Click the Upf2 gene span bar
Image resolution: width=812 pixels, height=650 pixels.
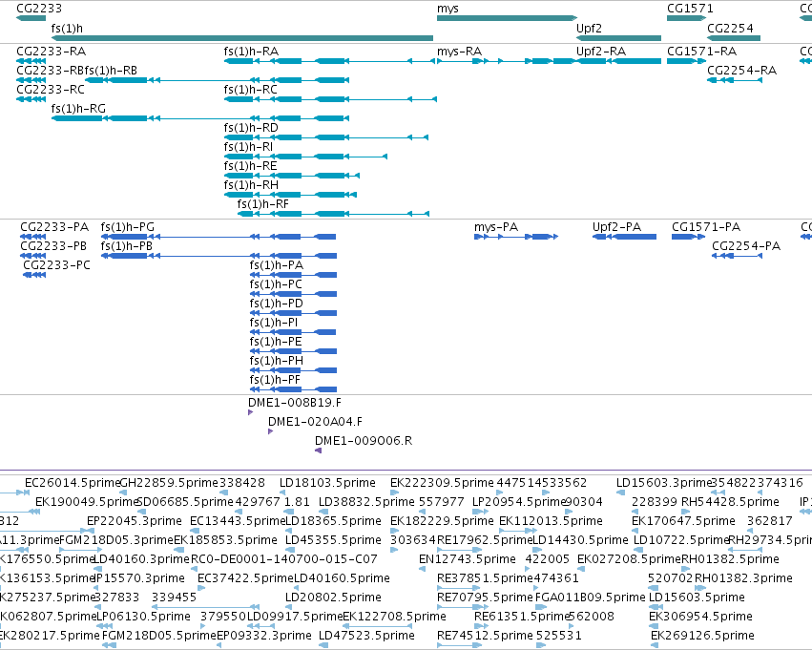tap(619, 38)
